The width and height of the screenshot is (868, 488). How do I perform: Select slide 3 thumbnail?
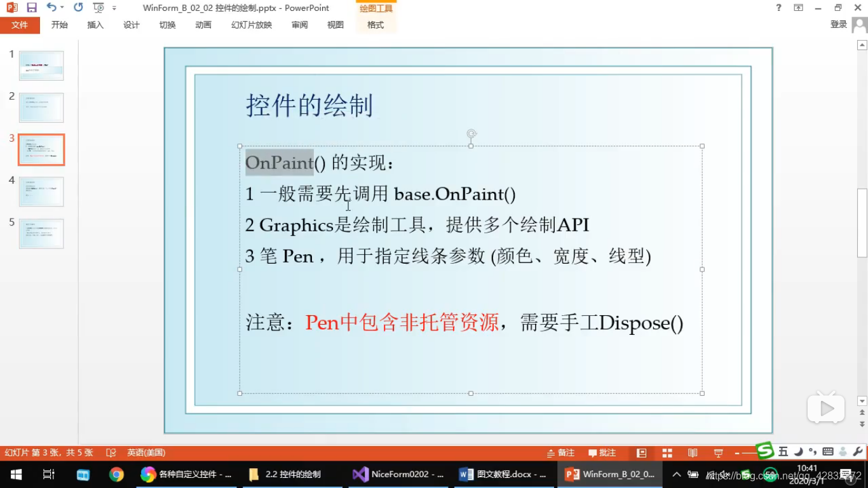pyautogui.click(x=41, y=149)
